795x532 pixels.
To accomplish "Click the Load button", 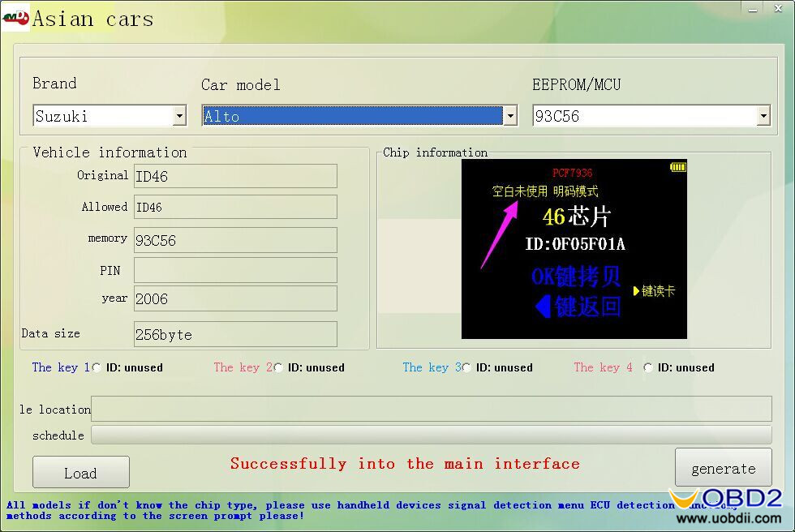I will pyautogui.click(x=81, y=472).
